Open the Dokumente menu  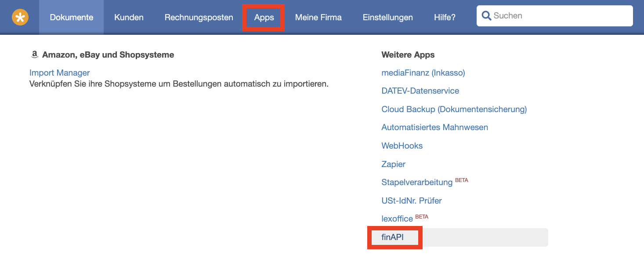72,17
